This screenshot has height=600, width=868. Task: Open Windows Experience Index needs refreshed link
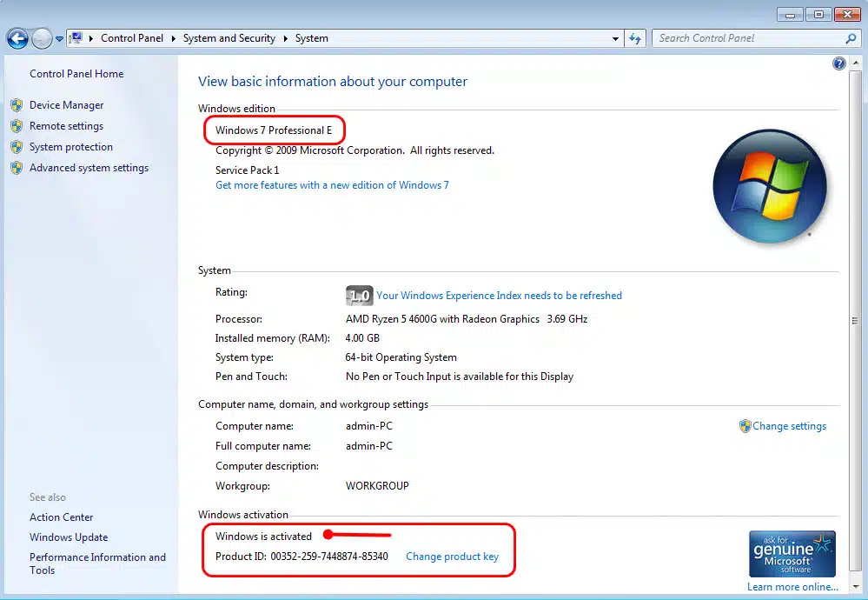point(500,296)
